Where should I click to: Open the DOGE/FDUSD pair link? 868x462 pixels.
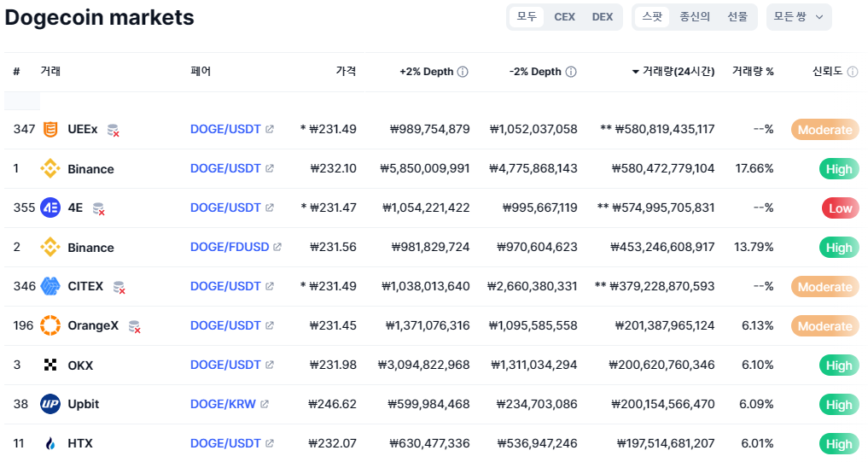pyautogui.click(x=230, y=247)
